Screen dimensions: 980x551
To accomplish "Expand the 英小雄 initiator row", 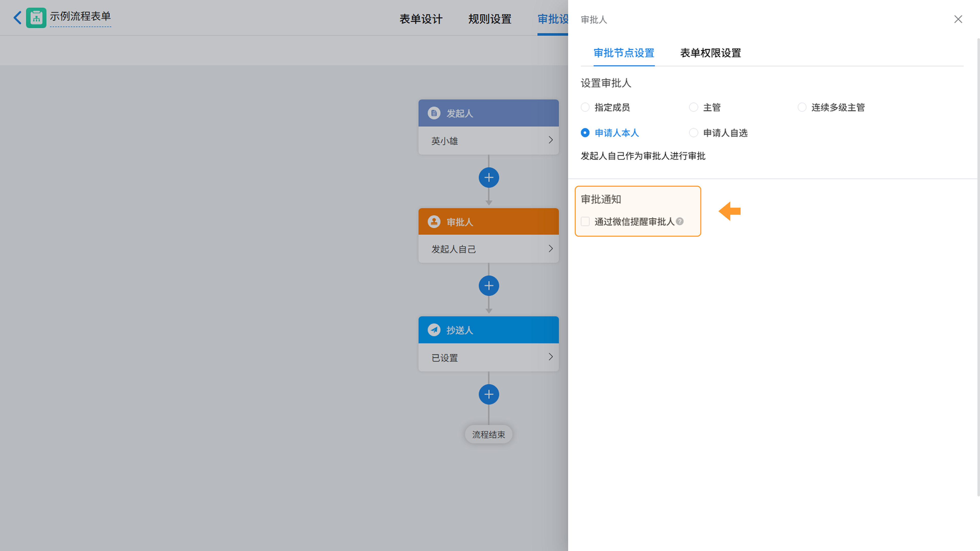I will click(x=488, y=141).
